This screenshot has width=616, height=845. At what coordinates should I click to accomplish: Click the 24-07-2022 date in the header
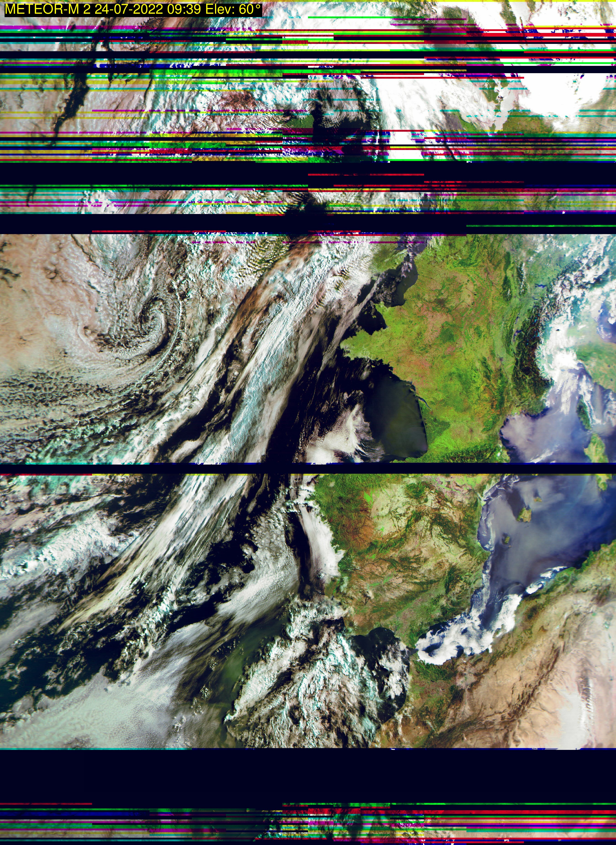point(129,9)
